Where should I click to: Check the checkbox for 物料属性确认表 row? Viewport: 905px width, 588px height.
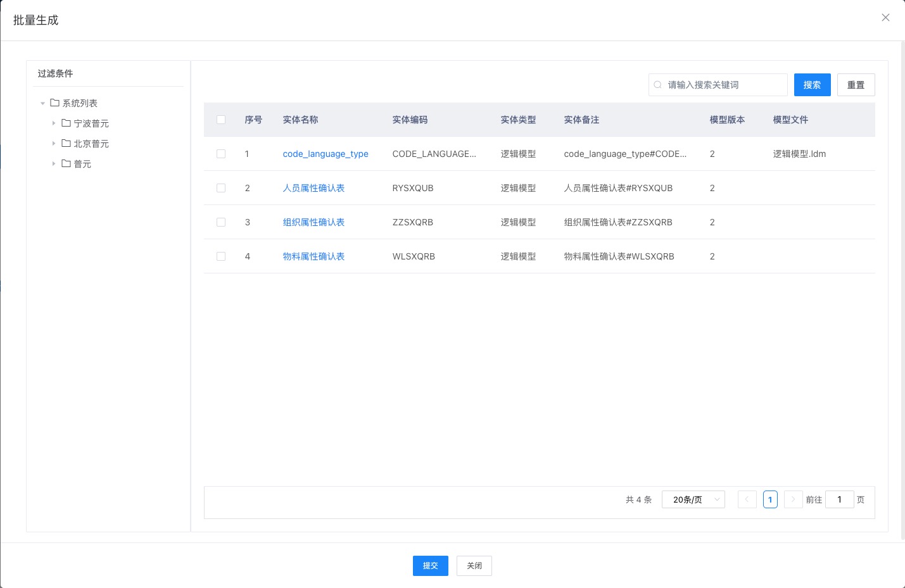[221, 256]
